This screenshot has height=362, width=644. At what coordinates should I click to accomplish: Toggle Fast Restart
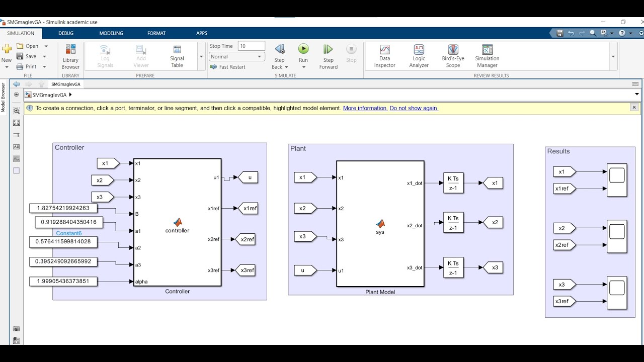tap(227, 67)
